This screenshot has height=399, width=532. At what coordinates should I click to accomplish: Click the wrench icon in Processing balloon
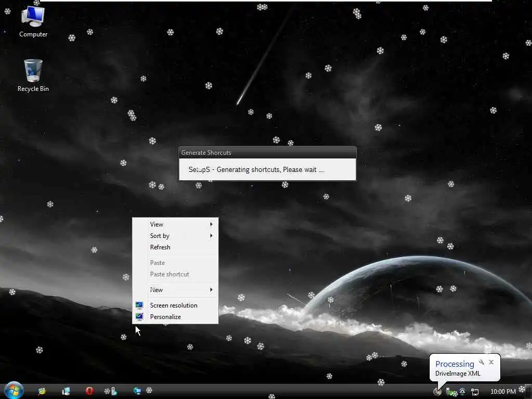click(482, 362)
